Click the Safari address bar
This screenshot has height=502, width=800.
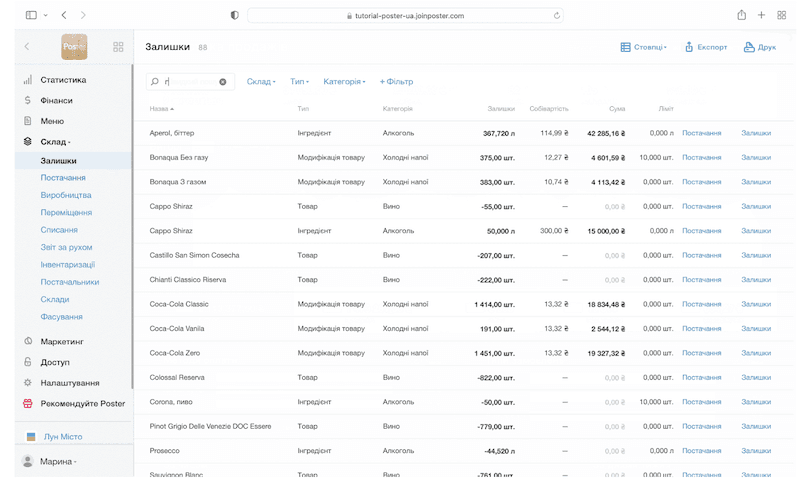coord(405,15)
